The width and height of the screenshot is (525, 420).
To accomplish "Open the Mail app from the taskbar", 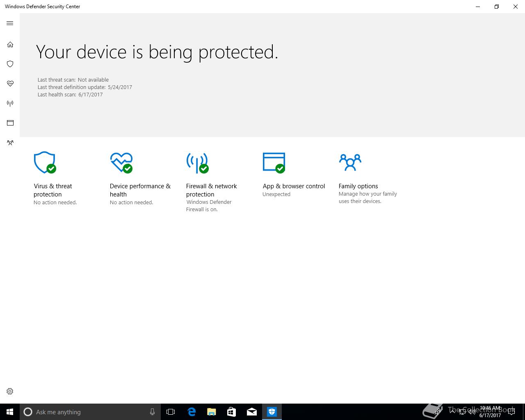I will tap(251, 412).
